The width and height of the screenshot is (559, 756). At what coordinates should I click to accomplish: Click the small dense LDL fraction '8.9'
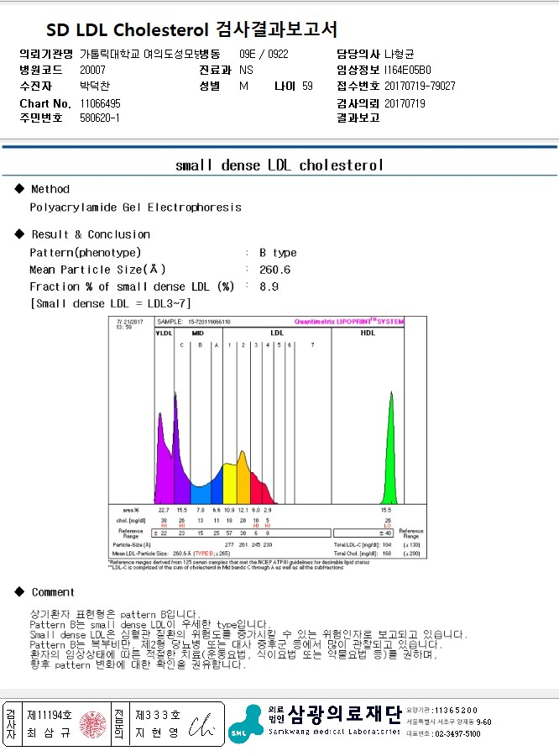pos(269,286)
